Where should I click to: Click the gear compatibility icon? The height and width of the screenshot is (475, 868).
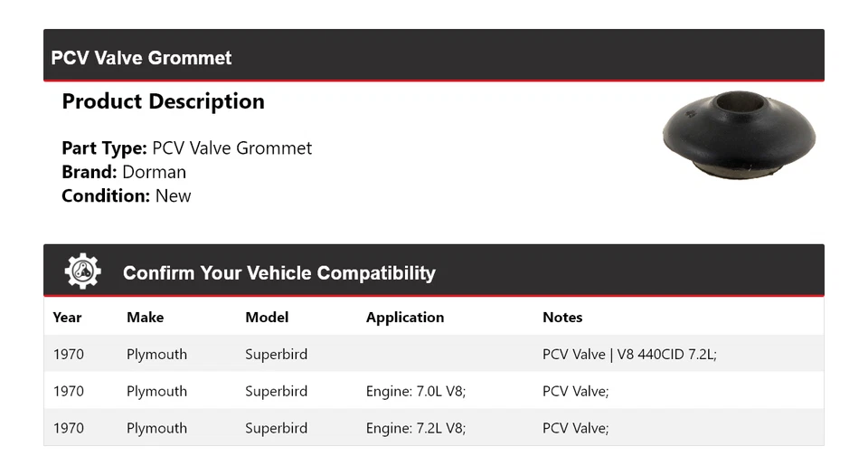(x=82, y=271)
